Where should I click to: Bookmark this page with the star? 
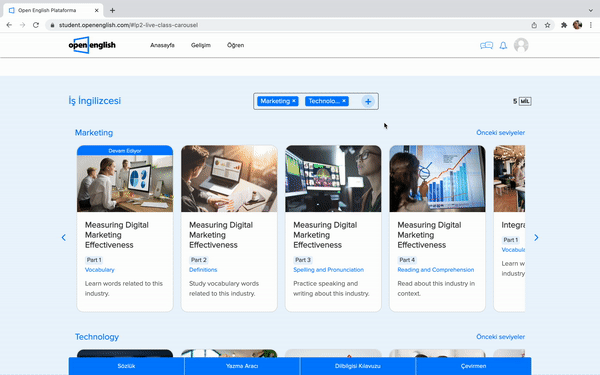[548, 25]
